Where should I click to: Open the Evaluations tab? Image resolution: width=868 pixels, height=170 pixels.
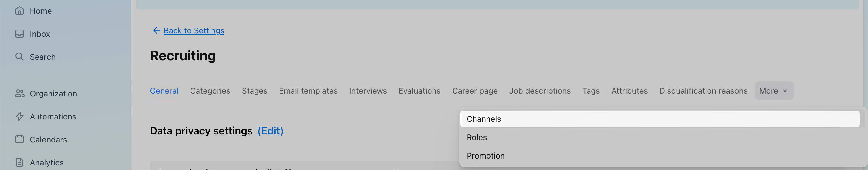click(x=419, y=91)
